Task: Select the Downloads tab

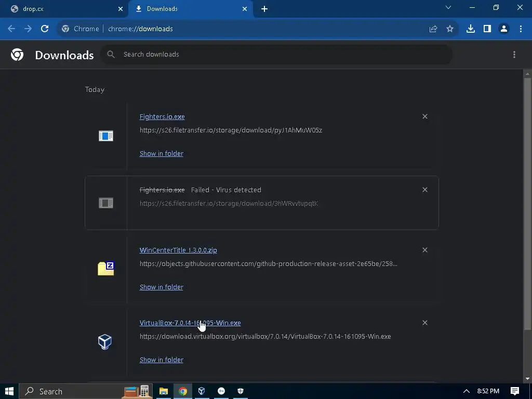Action: 191,9
